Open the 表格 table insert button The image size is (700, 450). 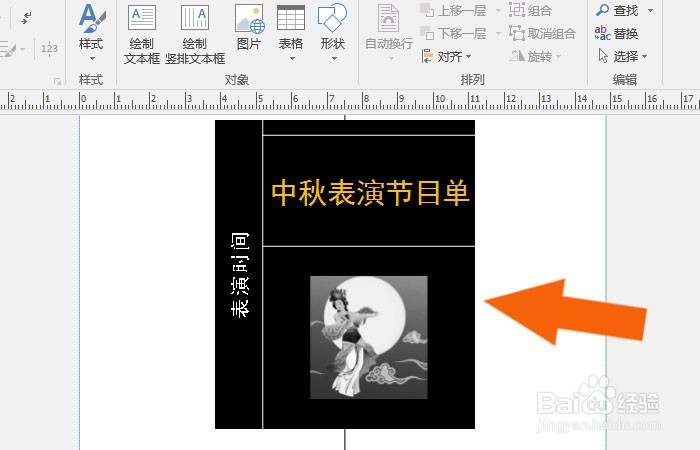[291, 32]
